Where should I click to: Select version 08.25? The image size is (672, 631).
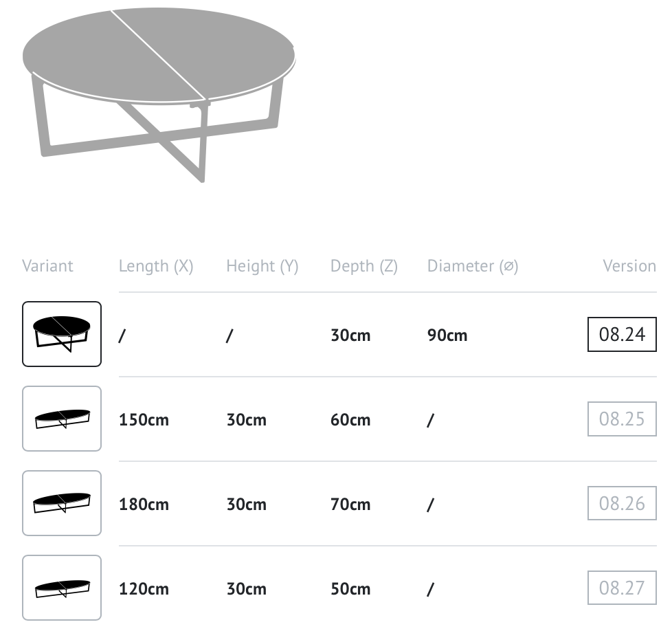tap(622, 419)
